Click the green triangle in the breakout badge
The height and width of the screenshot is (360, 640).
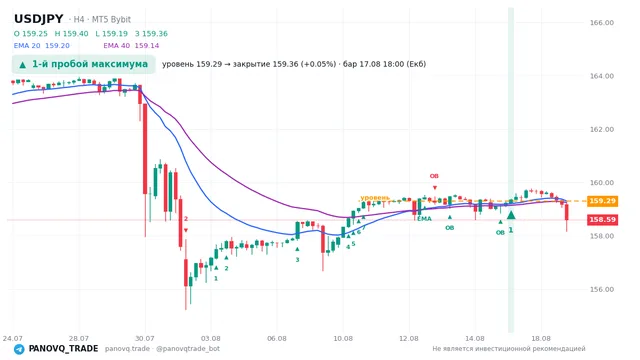pyautogui.click(x=23, y=64)
